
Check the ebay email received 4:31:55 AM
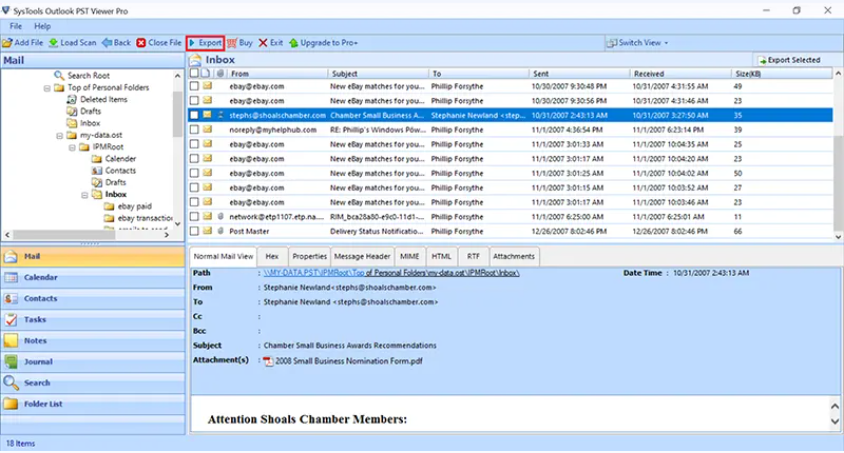coord(194,86)
